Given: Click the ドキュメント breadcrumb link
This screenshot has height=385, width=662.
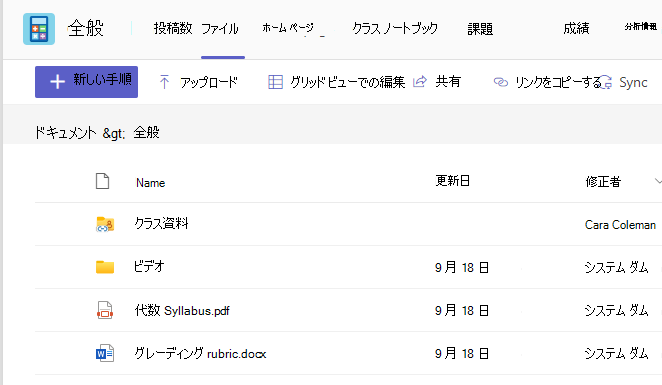Looking at the screenshot, I should point(66,133).
